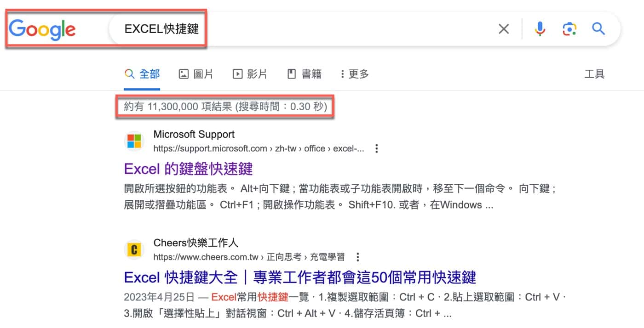
Task: Open the 工具 search tools
Action: (x=594, y=74)
